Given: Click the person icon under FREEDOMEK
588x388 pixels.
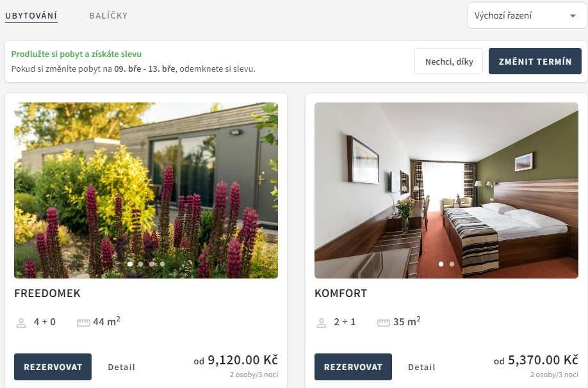Looking at the screenshot, I should click(21, 323).
